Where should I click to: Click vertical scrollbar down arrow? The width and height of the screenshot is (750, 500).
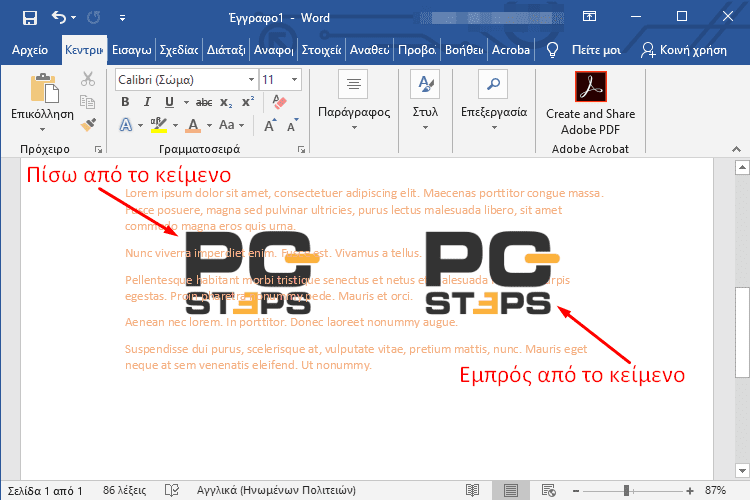(742, 471)
